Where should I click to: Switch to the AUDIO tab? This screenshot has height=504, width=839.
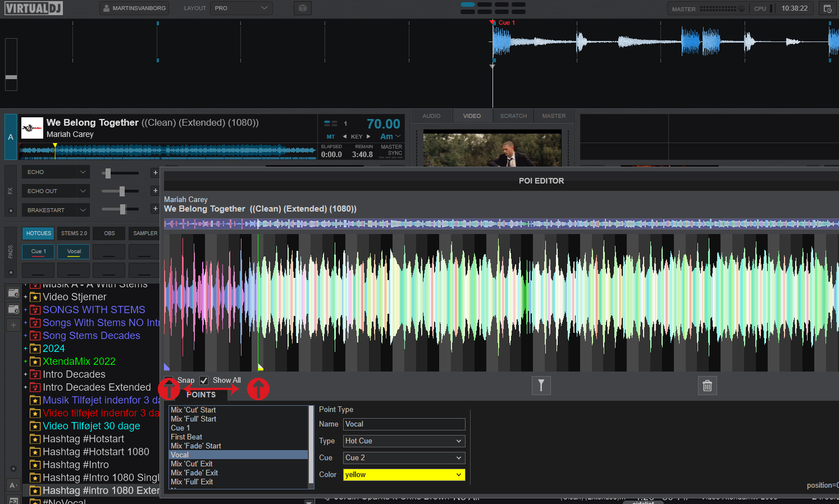click(x=431, y=116)
